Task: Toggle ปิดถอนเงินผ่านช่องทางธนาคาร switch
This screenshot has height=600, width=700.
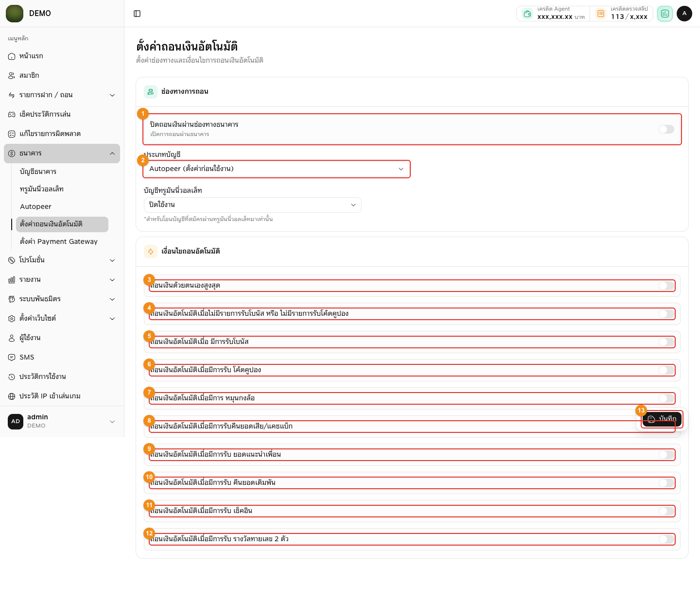Action: (x=666, y=129)
